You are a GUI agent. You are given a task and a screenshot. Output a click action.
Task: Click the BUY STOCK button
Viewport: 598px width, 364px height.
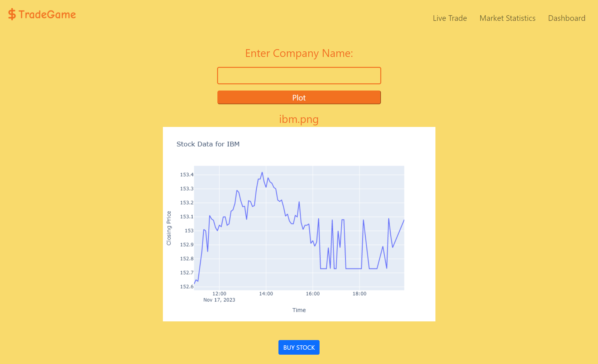pyautogui.click(x=299, y=347)
